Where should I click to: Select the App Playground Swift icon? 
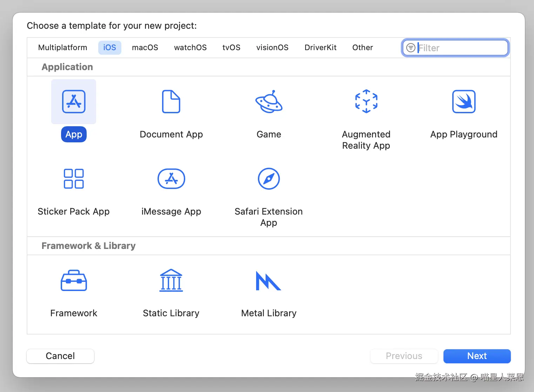tap(464, 102)
